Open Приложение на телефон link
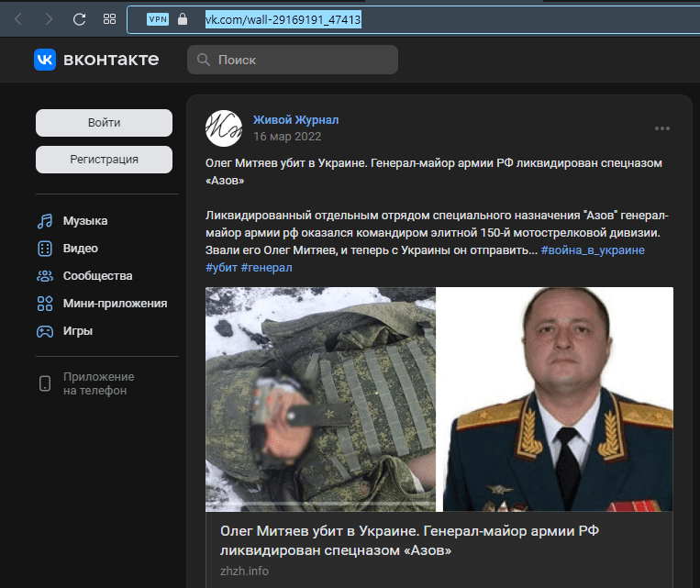Screen dimensions: 700x588 click(99, 383)
